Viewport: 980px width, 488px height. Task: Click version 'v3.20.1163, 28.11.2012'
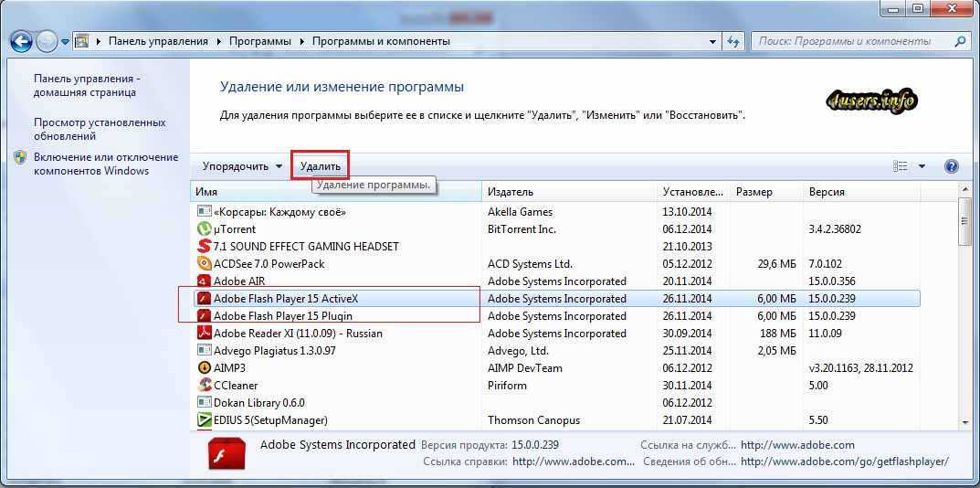[x=861, y=368]
